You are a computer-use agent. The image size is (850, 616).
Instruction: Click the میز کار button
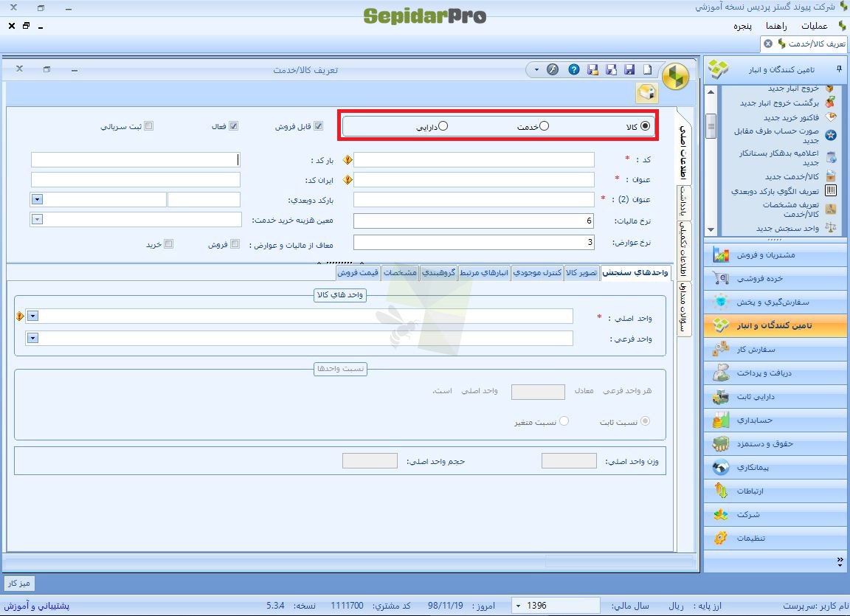tap(19, 584)
